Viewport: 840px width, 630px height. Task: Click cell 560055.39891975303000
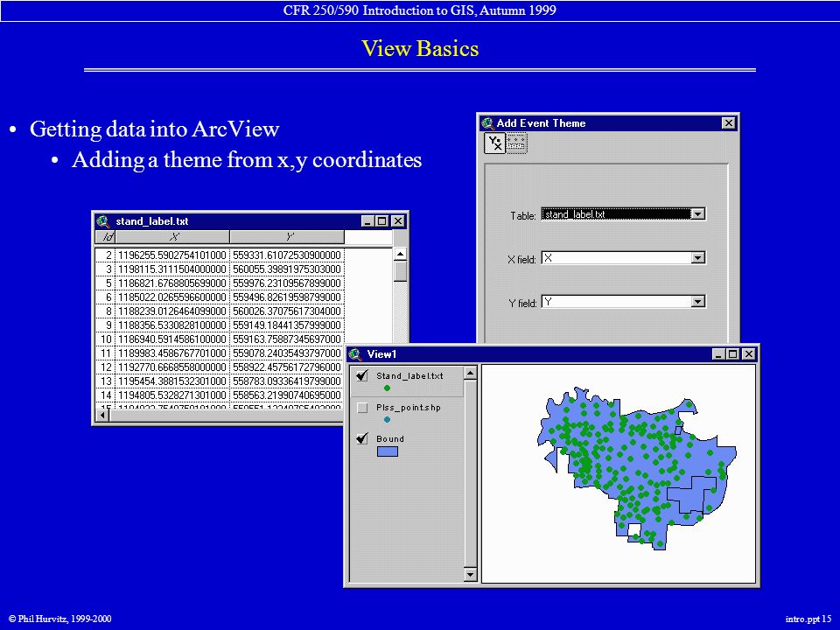[287, 269]
